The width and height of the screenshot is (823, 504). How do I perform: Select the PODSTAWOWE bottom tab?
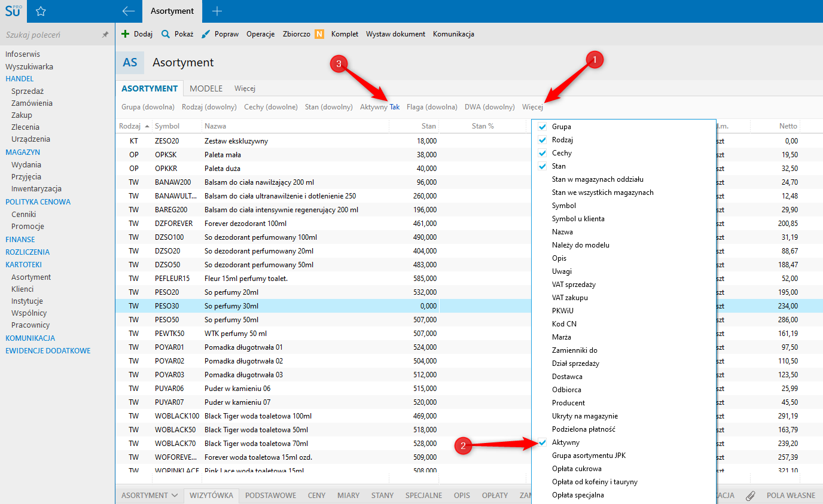click(x=270, y=495)
